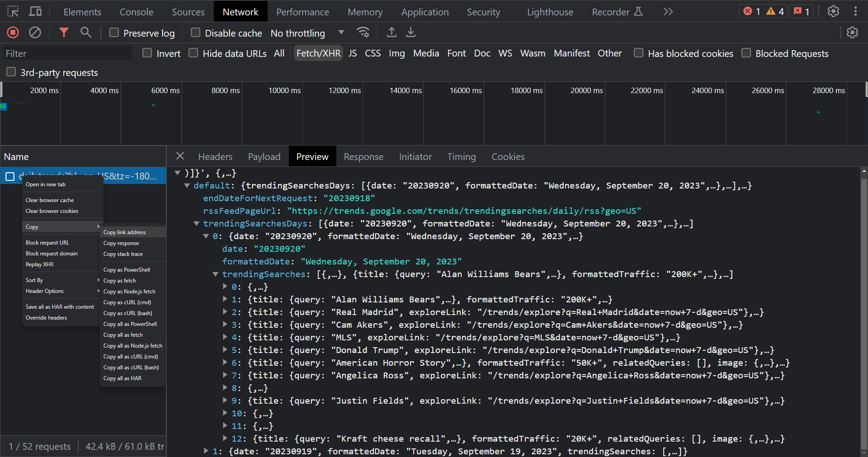Screen dimensions: 868x457
Task: Enable Preserve log
Action: click(113, 32)
